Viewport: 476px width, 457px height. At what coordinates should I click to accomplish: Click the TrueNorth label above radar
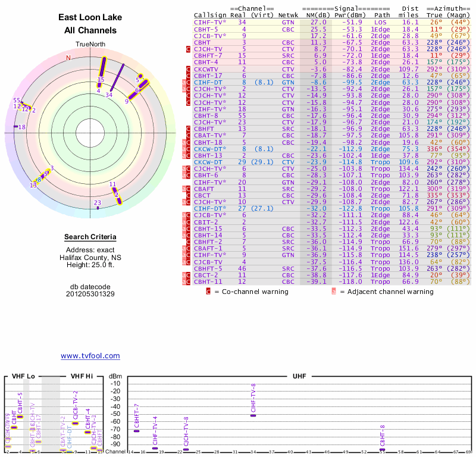[x=90, y=45]
